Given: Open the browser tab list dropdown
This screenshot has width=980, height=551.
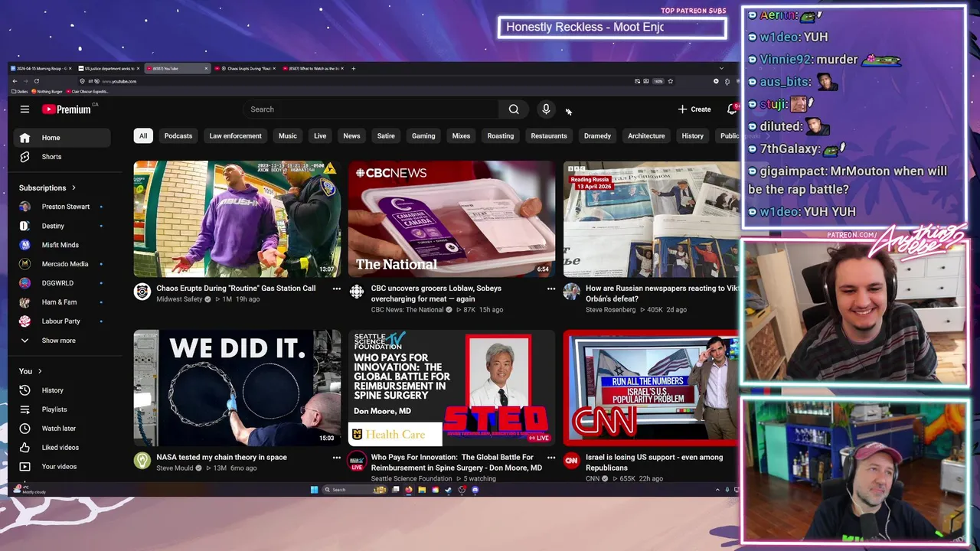Looking at the screenshot, I should (x=721, y=68).
